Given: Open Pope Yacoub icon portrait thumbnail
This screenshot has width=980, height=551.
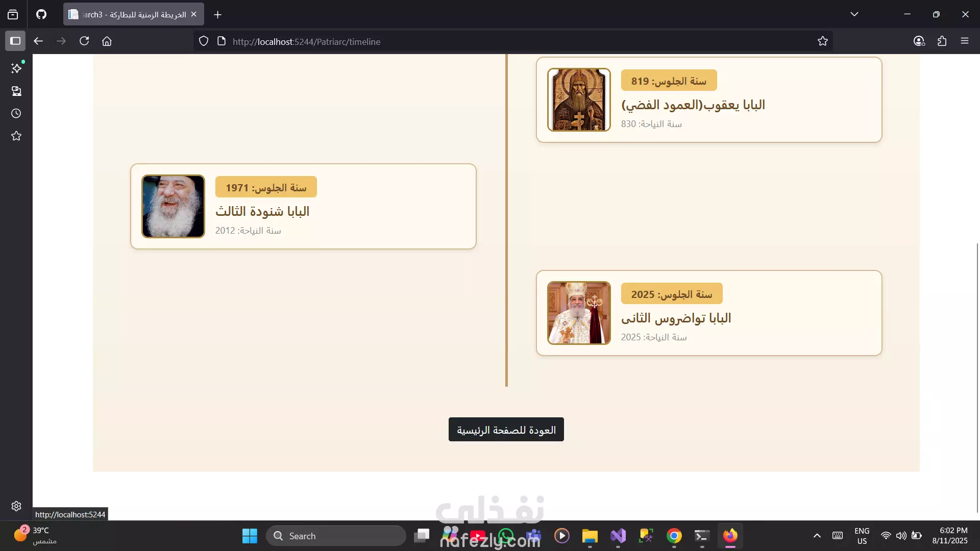Looking at the screenshot, I should click(x=579, y=99).
